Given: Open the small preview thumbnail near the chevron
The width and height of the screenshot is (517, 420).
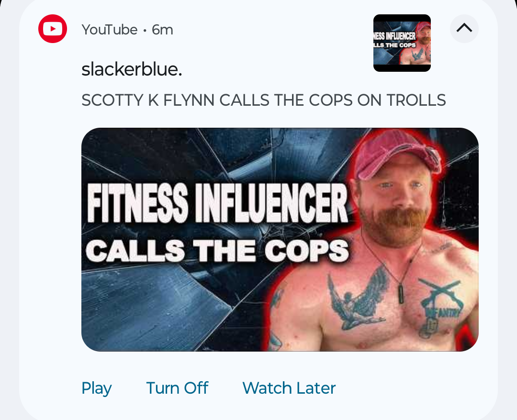Looking at the screenshot, I should (x=402, y=43).
